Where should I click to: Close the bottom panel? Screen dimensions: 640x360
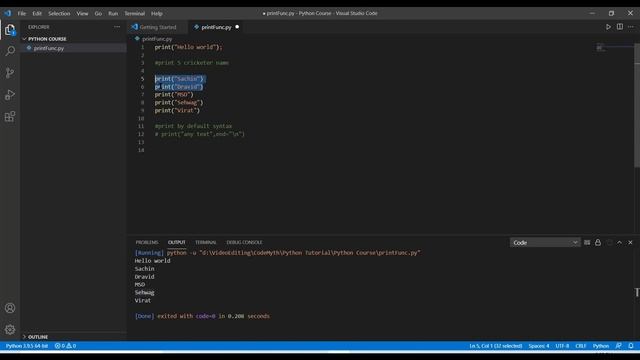click(631, 242)
